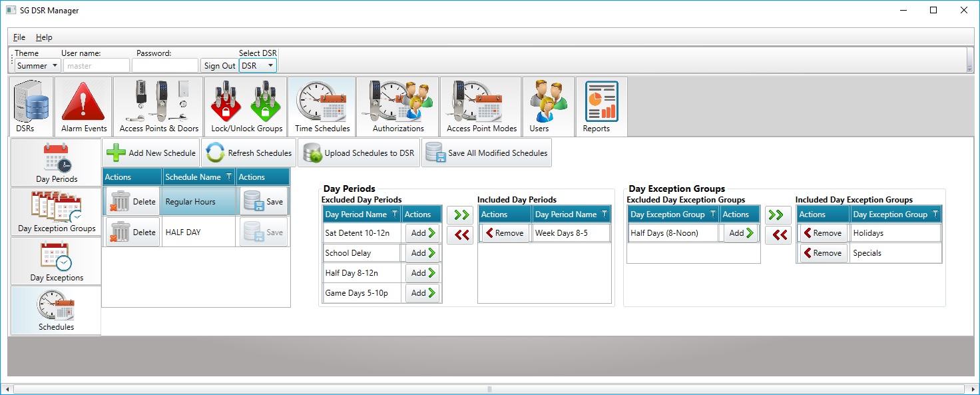Select Holidays in included groups
The image size is (980, 395).
pyautogui.click(x=868, y=233)
